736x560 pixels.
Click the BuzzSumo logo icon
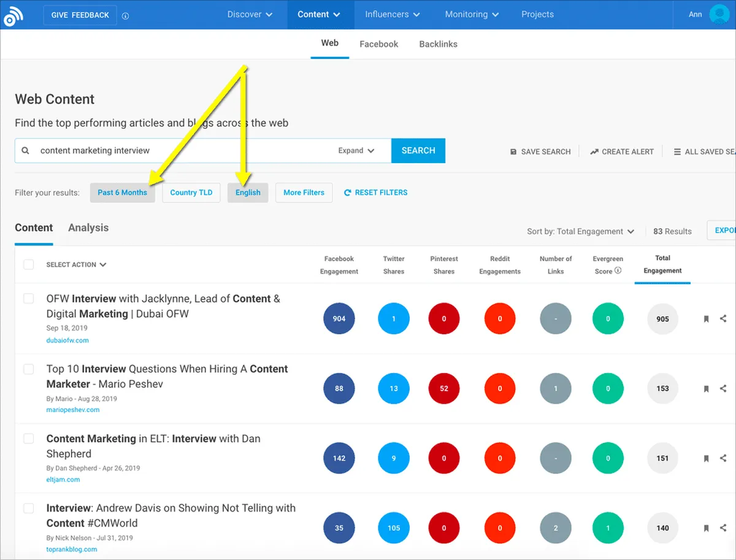[13, 15]
